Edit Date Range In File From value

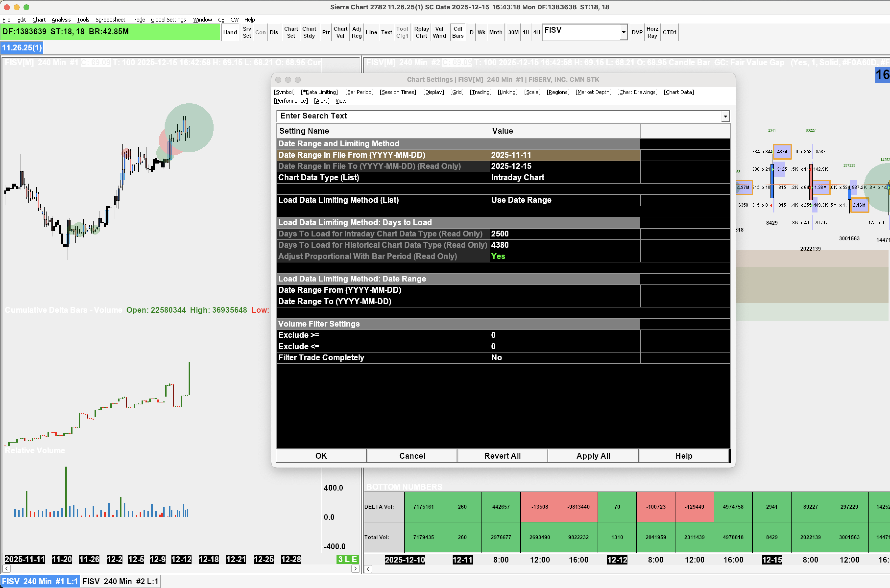tap(565, 155)
